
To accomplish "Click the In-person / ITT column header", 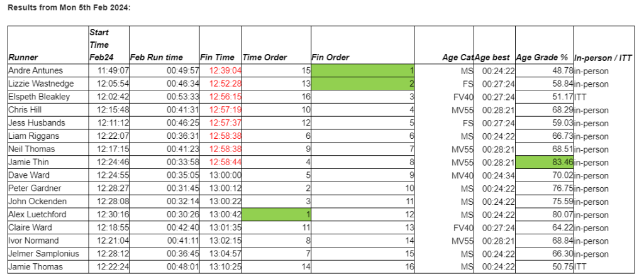I will [603, 57].
